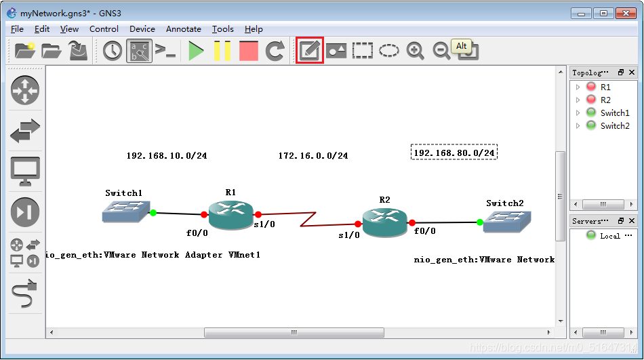Start all devices with green play icon

195,51
